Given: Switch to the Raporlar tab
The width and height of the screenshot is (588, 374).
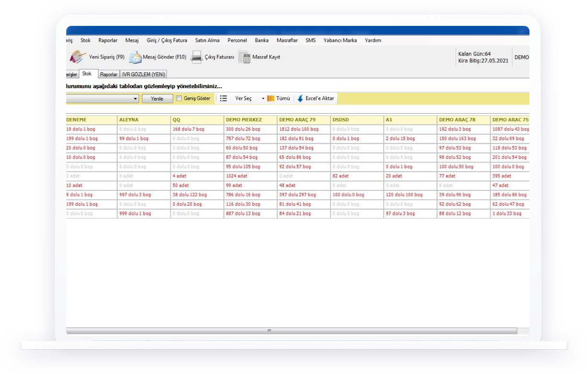Looking at the screenshot, I should [x=108, y=74].
